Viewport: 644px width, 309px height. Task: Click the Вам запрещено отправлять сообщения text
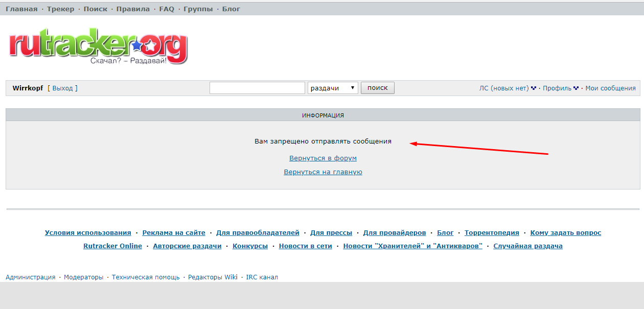pyautogui.click(x=323, y=141)
